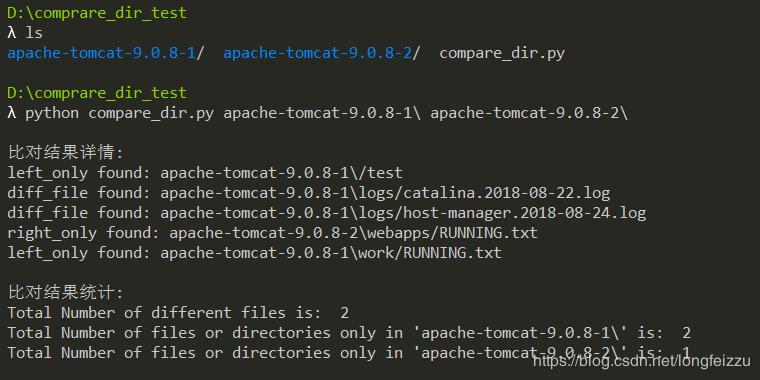760x380 pixels.
Task: Click the 比对结果统计 heading
Action: [x=66, y=293]
